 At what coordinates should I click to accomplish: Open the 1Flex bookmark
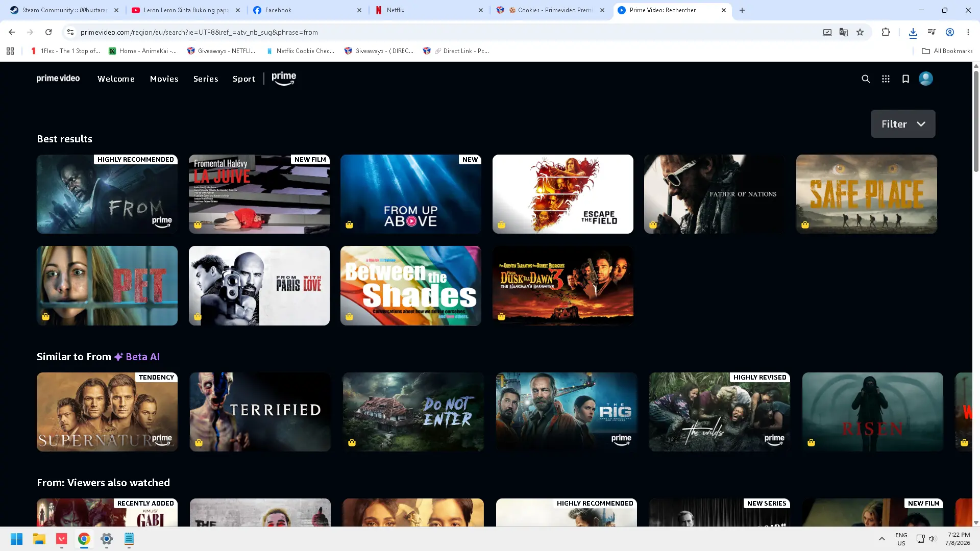(65, 51)
